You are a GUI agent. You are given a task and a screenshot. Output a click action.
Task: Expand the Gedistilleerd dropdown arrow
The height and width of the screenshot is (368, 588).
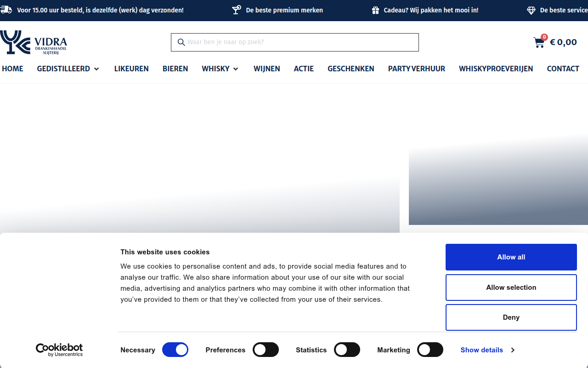click(96, 69)
